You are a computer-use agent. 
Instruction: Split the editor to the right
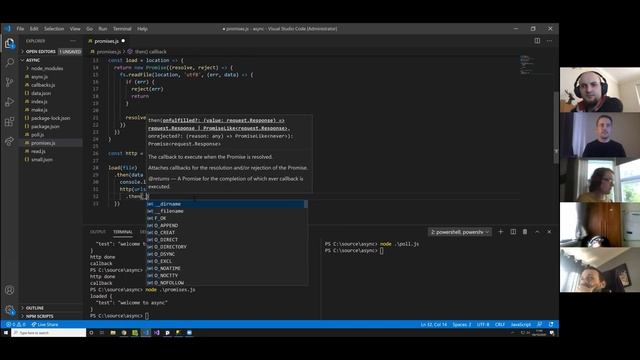coord(537,41)
